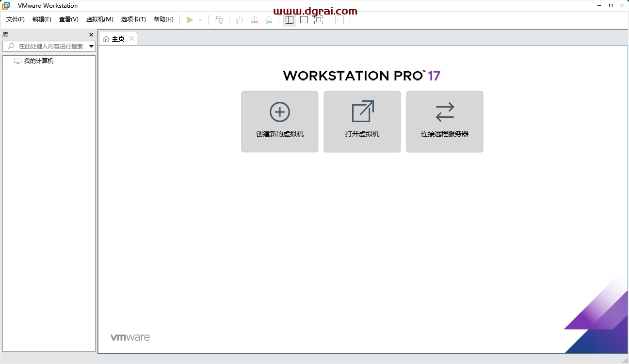Enter full screen mode icon
The height and width of the screenshot is (364, 629).
pyautogui.click(x=319, y=20)
